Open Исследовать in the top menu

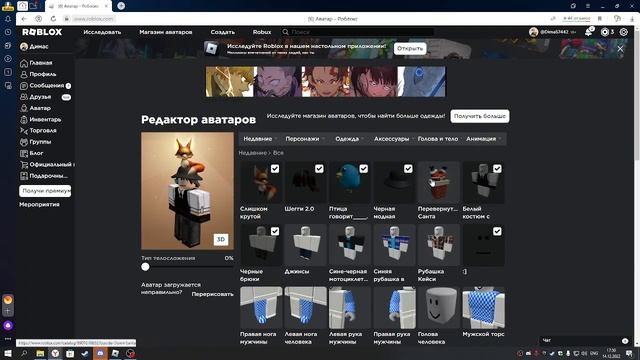102,32
